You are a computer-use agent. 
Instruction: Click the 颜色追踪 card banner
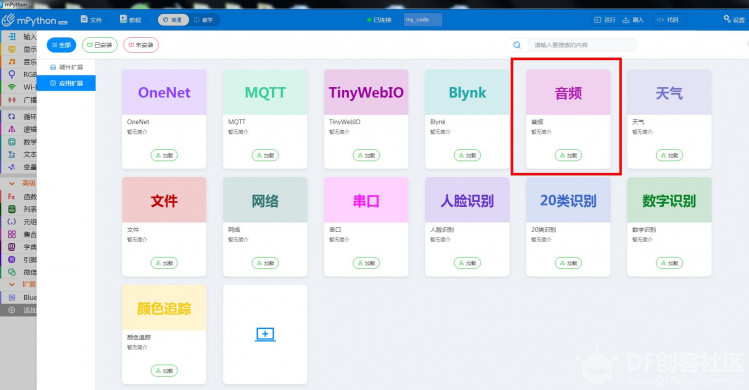tap(164, 308)
